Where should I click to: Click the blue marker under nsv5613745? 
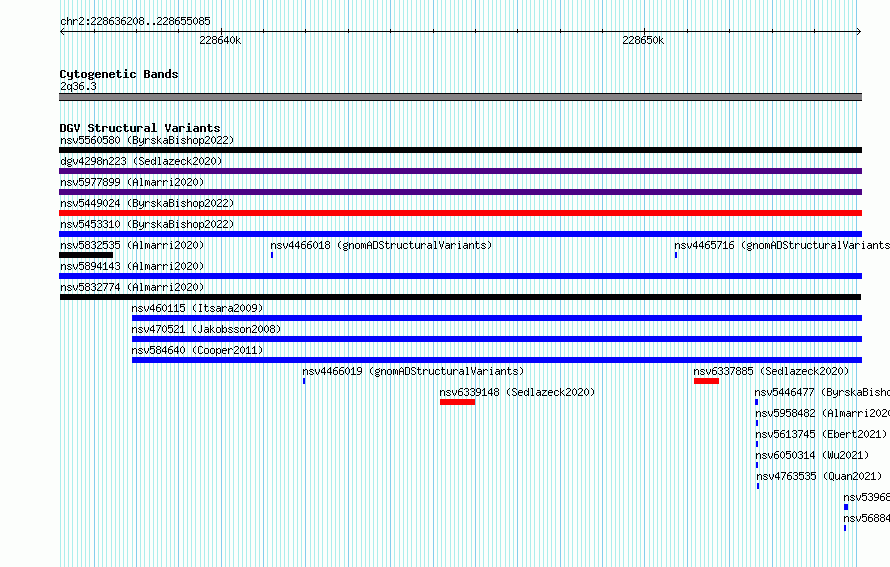click(757, 444)
